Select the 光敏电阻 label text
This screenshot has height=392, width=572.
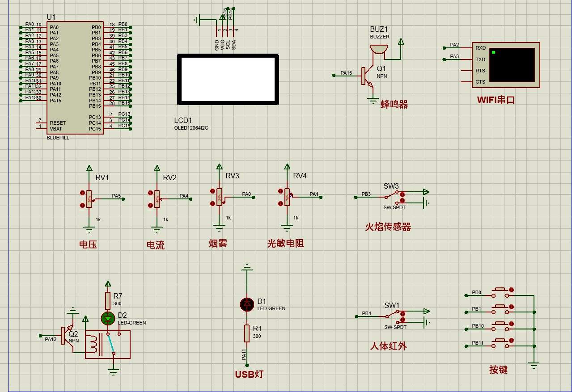(285, 244)
